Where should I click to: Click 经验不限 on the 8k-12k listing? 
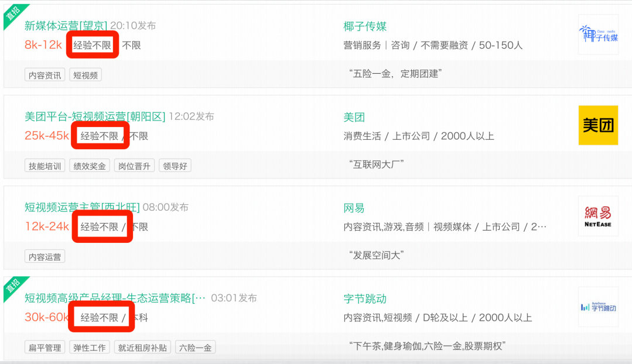coord(93,45)
